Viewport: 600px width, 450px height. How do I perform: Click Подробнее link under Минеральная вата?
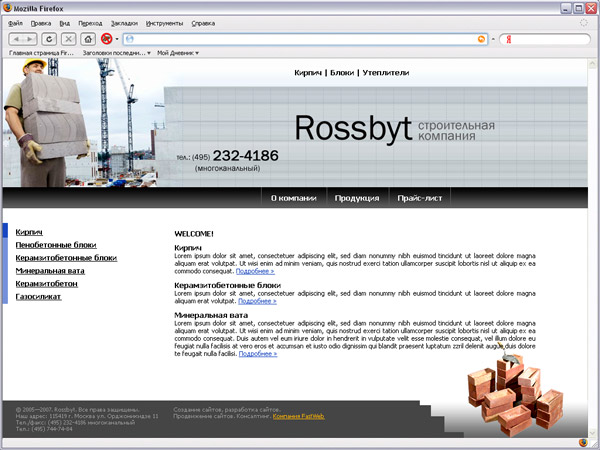click(x=256, y=355)
